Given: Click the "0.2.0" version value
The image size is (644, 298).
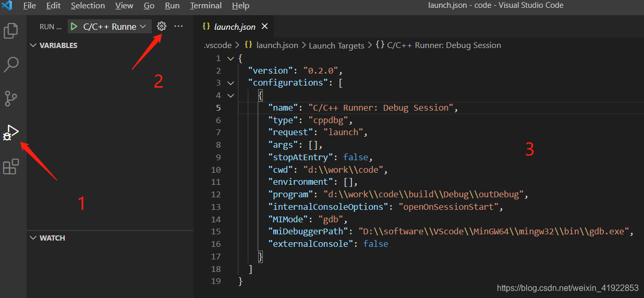Looking at the screenshot, I should click(320, 70).
